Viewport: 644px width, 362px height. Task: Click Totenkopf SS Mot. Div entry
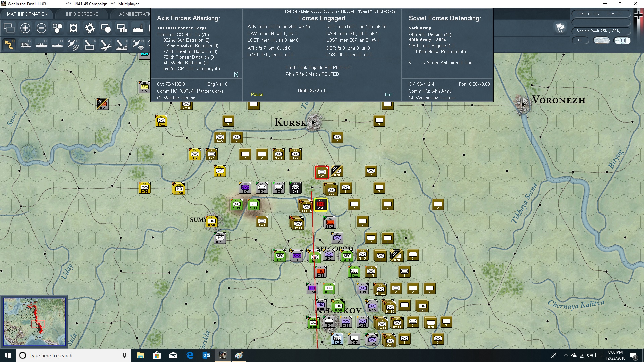(x=183, y=34)
